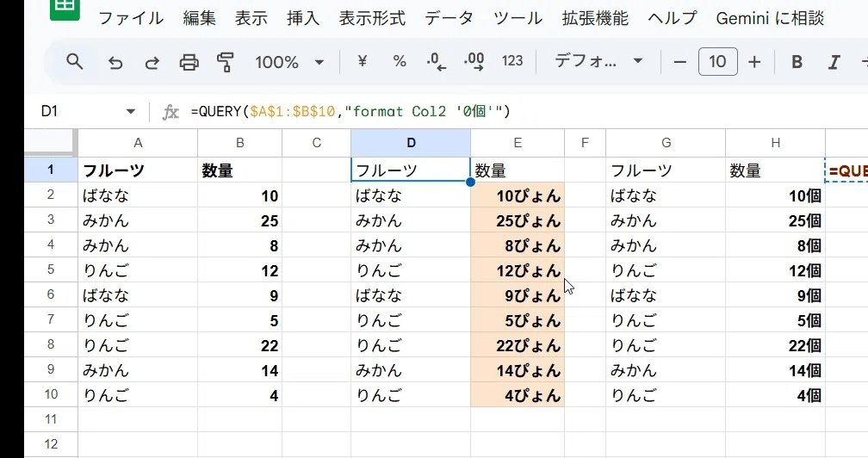Click cell A1 フルーツ
Viewport: 868px width, 458px height.
[138, 170]
